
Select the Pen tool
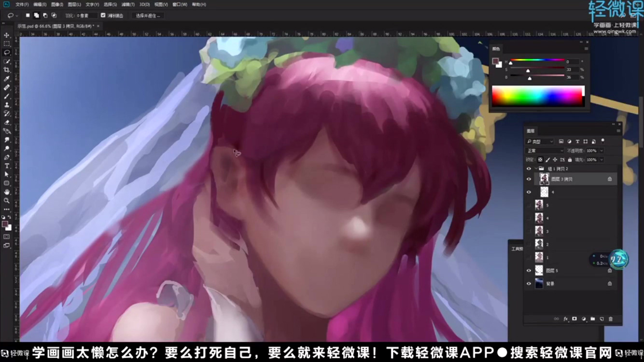tap(7, 157)
